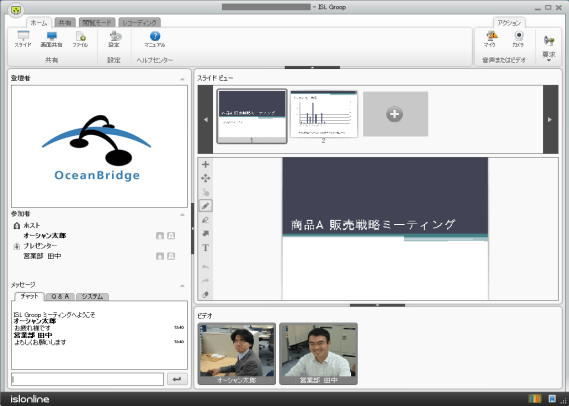Image resolution: width=569 pixels, height=406 pixels.
Task: Switch to the ホーム tab
Action: pos(39,22)
